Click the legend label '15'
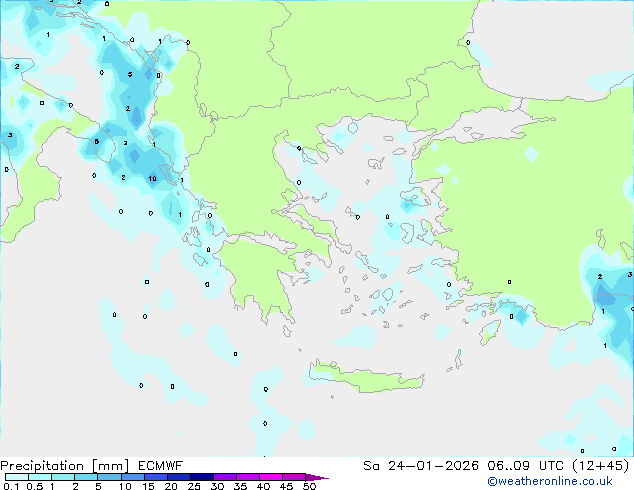634x490 pixels. pos(148,486)
